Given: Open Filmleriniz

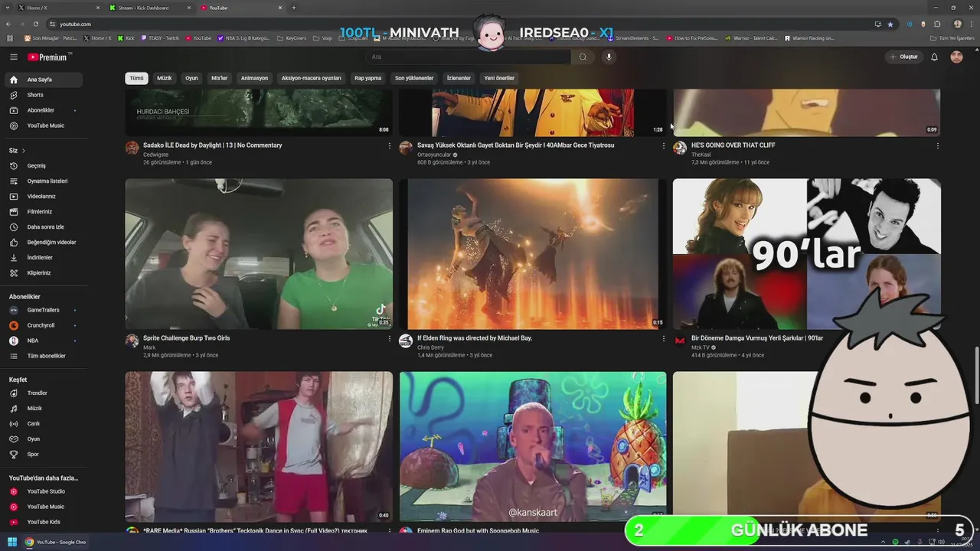Looking at the screenshot, I should coord(44,211).
